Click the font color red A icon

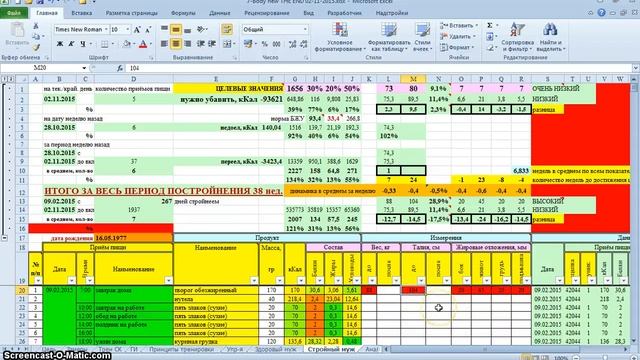(143, 44)
